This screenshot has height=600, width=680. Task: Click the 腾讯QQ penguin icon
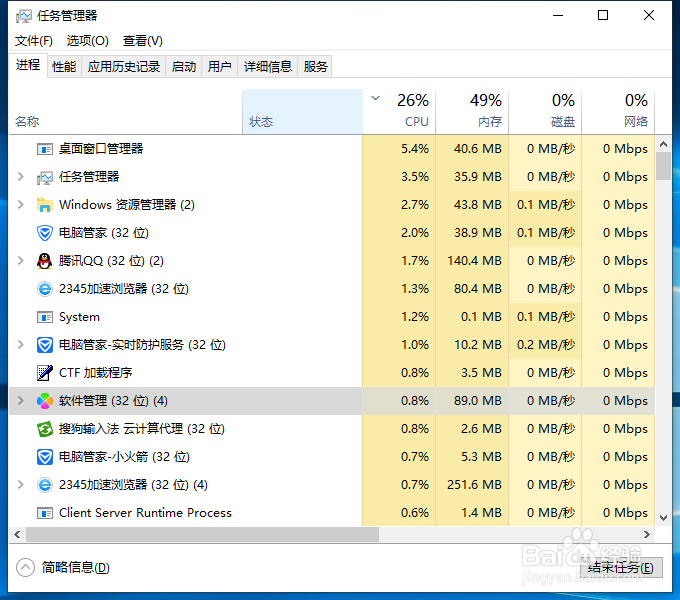coord(45,261)
